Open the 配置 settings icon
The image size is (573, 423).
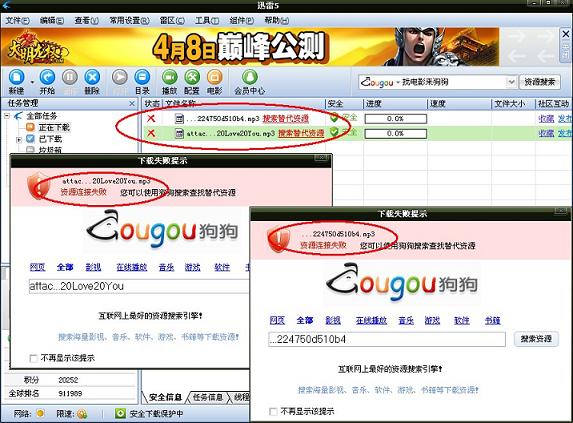pos(192,77)
